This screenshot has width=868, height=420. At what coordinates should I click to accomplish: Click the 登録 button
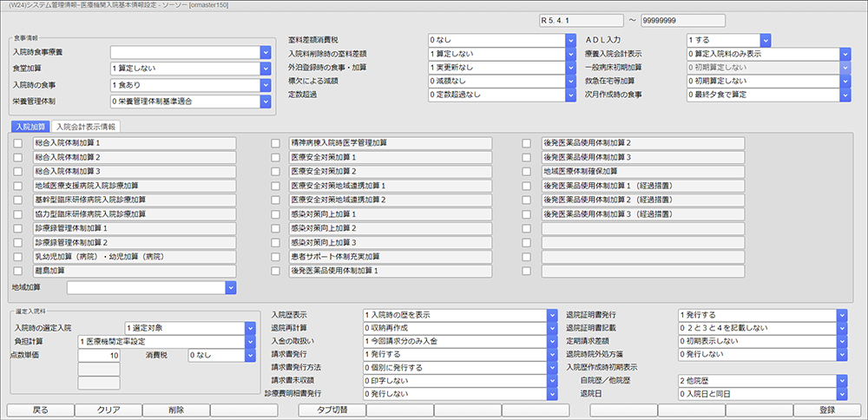(x=826, y=410)
